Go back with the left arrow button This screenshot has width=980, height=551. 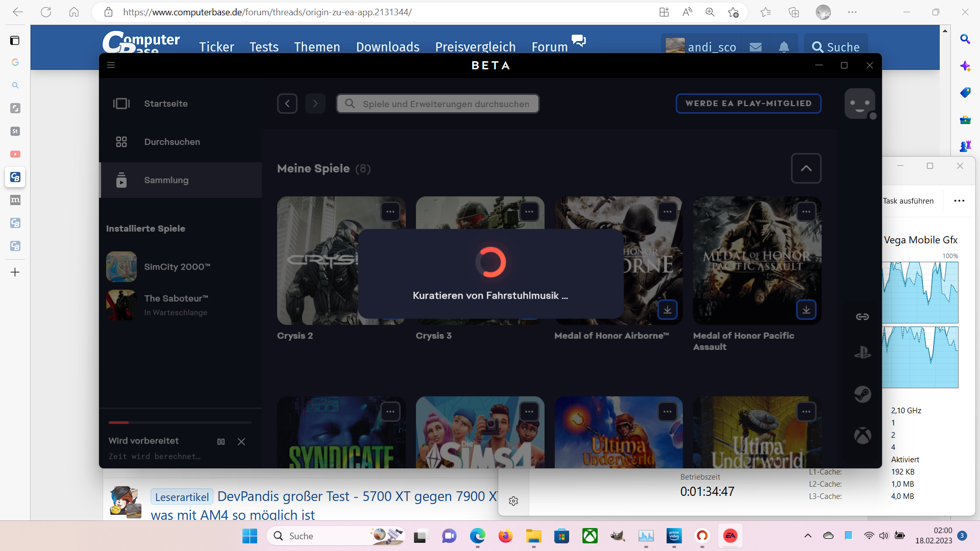point(287,104)
